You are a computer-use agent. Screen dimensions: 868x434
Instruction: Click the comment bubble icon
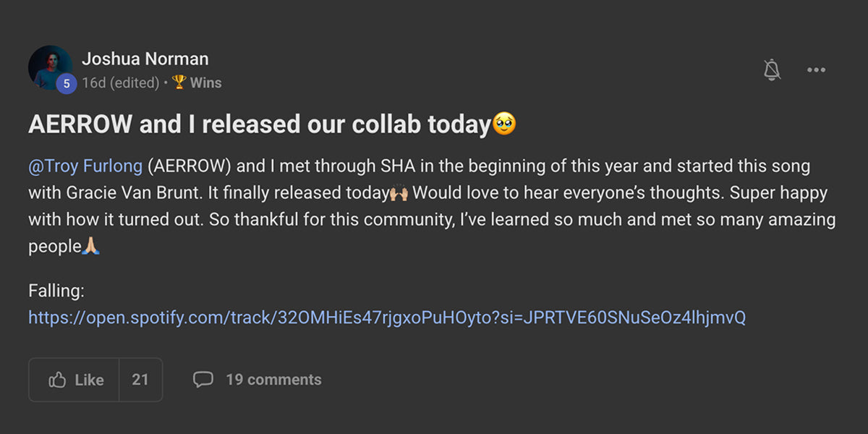(203, 379)
